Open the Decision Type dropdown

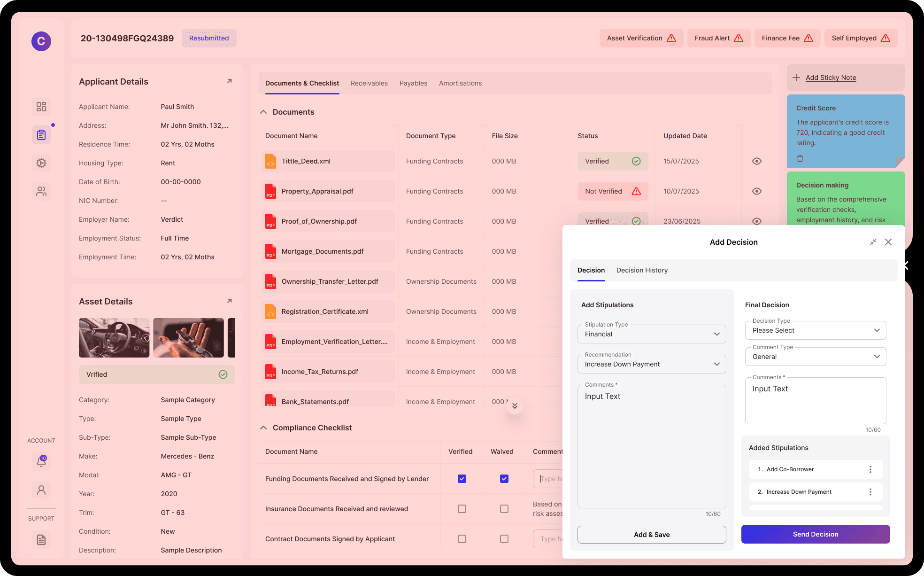[x=816, y=330]
